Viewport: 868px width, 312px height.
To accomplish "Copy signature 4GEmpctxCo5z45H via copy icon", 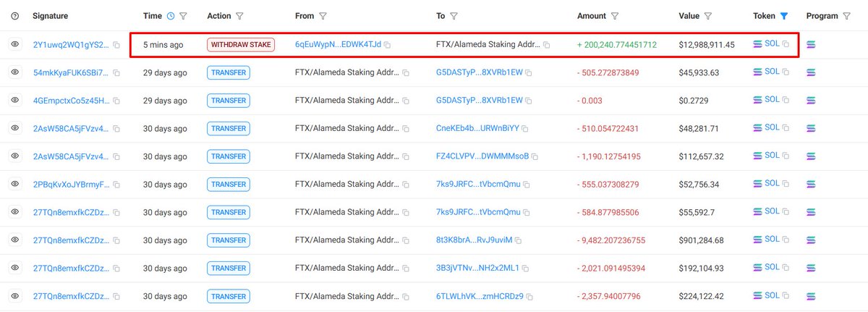I will pyautogui.click(x=116, y=101).
